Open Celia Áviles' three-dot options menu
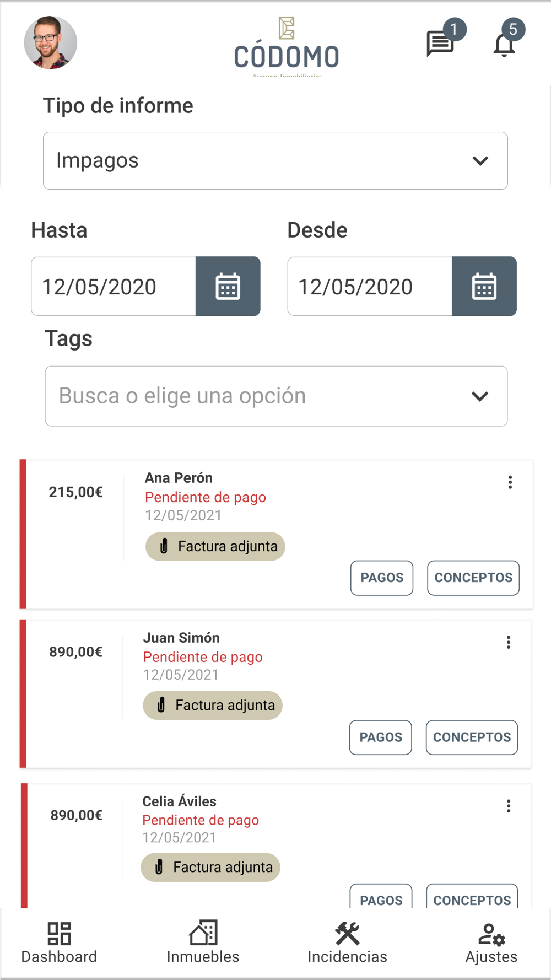551x980 pixels. point(509,806)
